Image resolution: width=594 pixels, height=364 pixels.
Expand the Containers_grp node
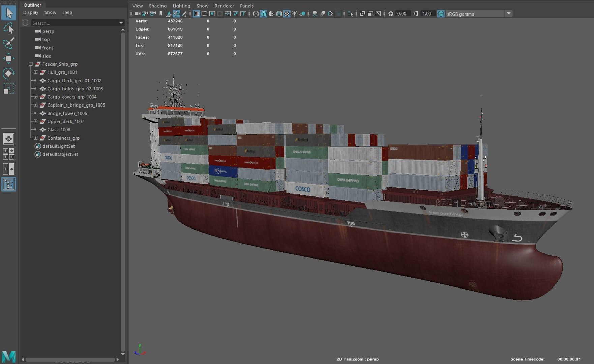35,138
